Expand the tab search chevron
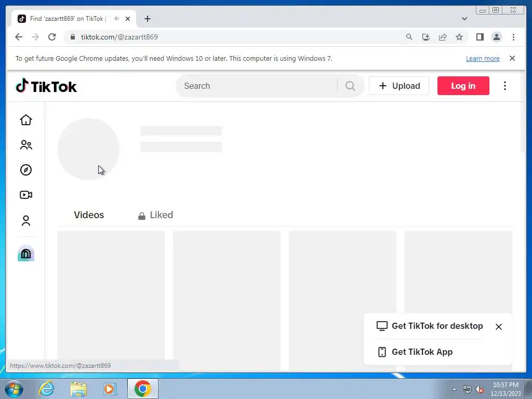532x399 pixels. 464,19
